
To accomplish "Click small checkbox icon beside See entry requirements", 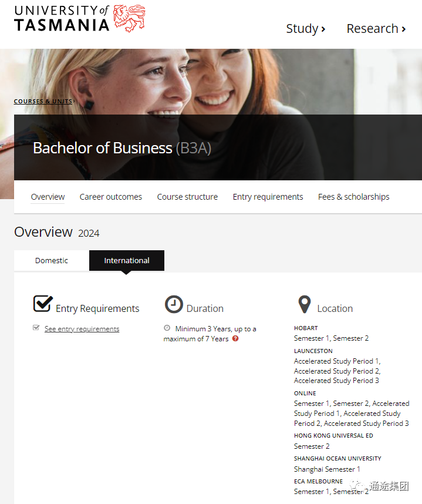I will coord(36,328).
